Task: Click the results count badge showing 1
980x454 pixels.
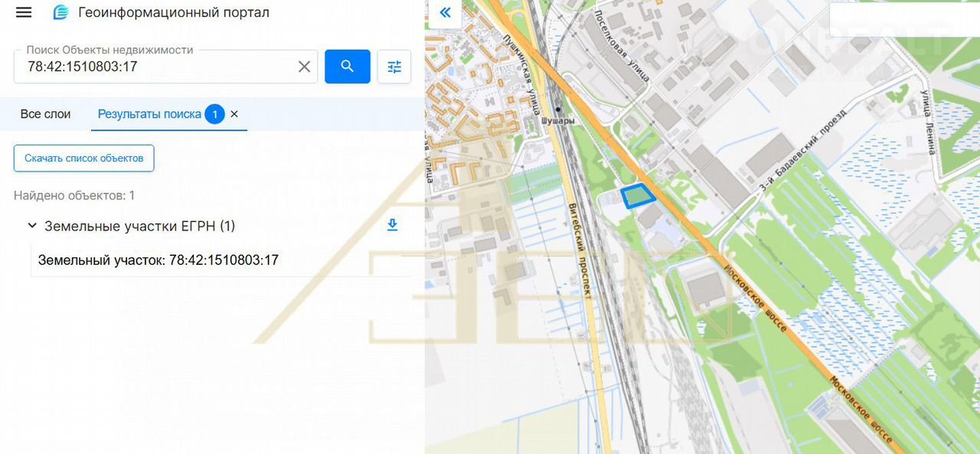Action: [214, 115]
